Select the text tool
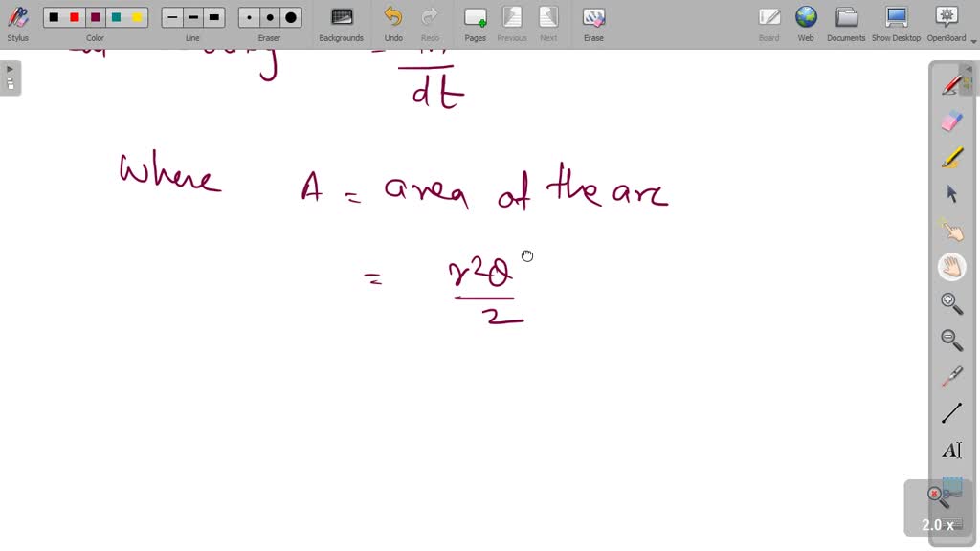The height and width of the screenshot is (551, 980). click(952, 450)
